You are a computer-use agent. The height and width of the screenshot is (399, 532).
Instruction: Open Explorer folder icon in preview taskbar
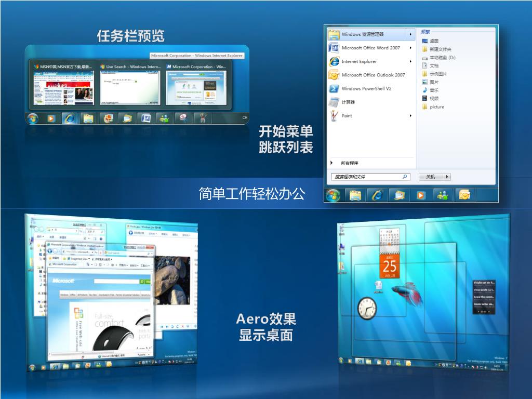tap(88, 118)
